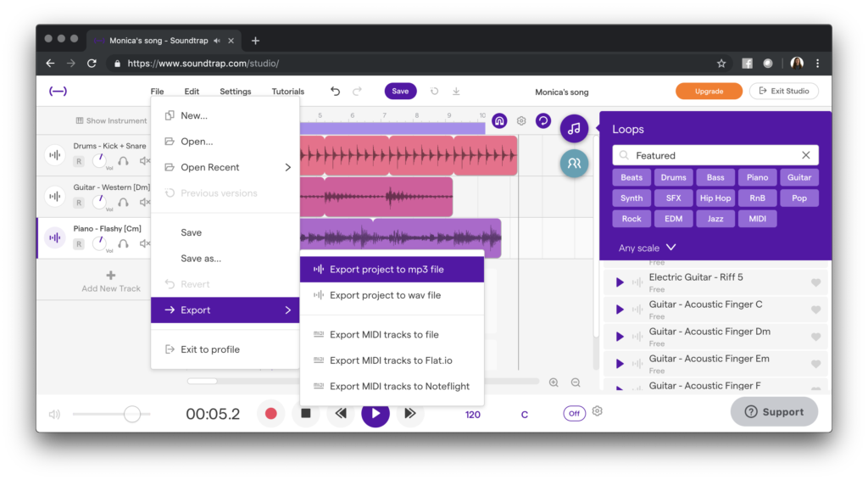This screenshot has height=480, width=868.
Task: Zoom in on the timeline
Action: 554,382
